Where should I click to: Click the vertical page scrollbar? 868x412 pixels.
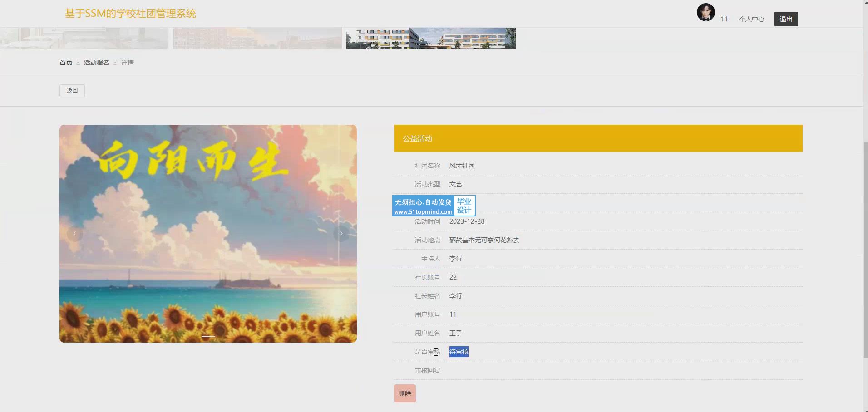(865, 250)
